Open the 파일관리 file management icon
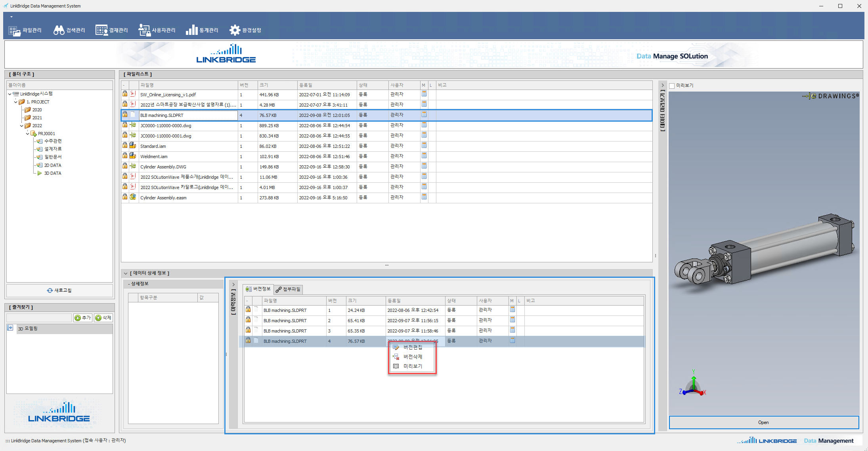 pyautogui.click(x=15, y=31)
